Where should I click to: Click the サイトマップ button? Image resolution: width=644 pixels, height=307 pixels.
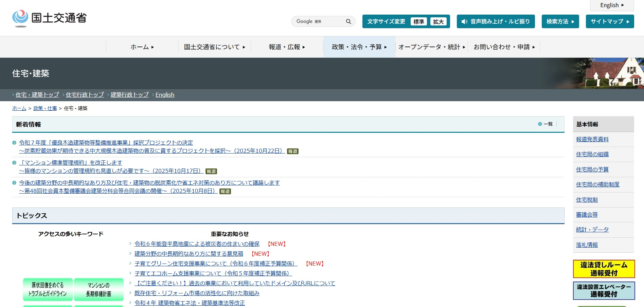610,21
